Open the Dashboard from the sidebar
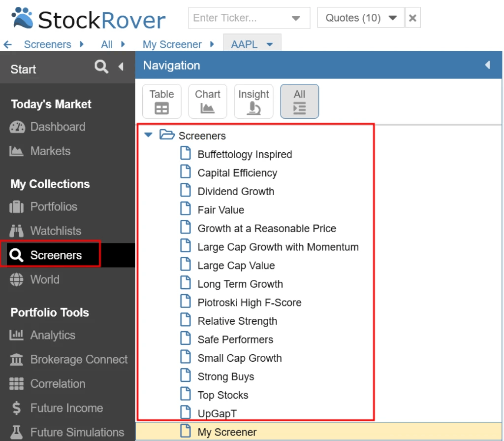Image resolution: width=504 pixels, height=441 pixels. (x=57, y=127)
